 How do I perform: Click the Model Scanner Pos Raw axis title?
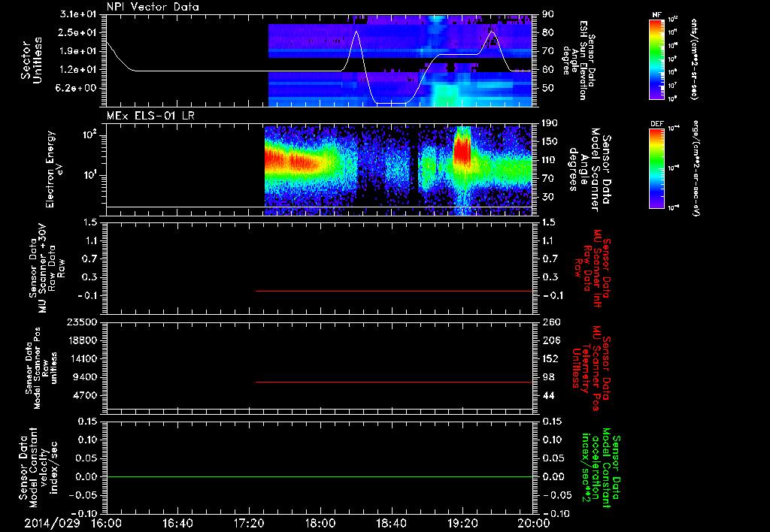pyautogui.click(x=41, y=368)
